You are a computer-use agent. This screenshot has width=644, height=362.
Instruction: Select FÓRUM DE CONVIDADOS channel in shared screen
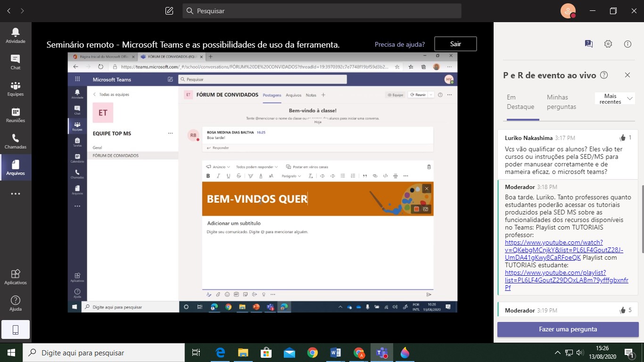[132, 156]
